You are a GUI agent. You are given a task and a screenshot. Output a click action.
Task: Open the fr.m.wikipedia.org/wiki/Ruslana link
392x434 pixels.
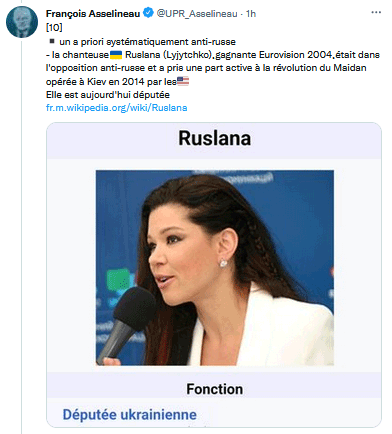[x=116, y=108]
